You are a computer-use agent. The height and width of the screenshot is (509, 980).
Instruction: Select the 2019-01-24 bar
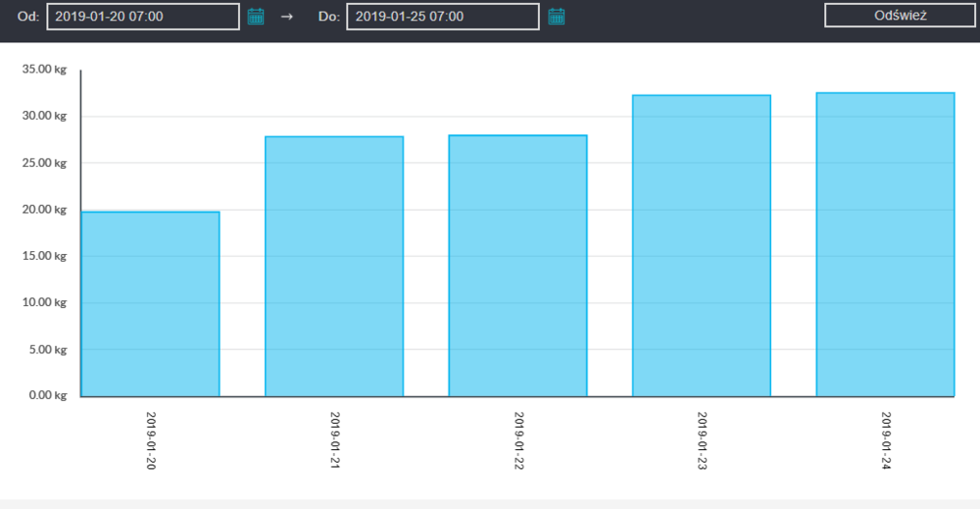pos(885,244)
